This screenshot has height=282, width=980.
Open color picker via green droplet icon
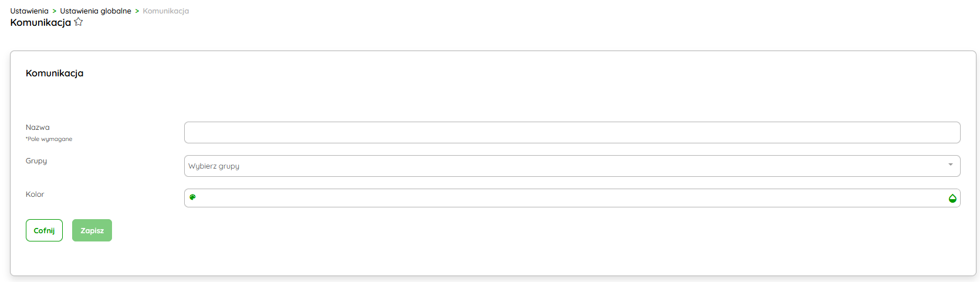(x=952, y=199)
